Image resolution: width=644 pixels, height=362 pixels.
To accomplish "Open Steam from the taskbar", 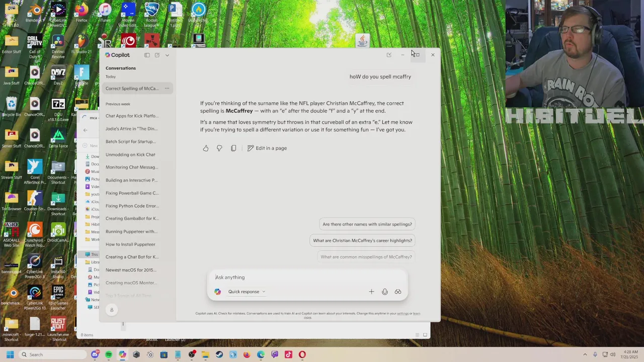I will (219, 354).
